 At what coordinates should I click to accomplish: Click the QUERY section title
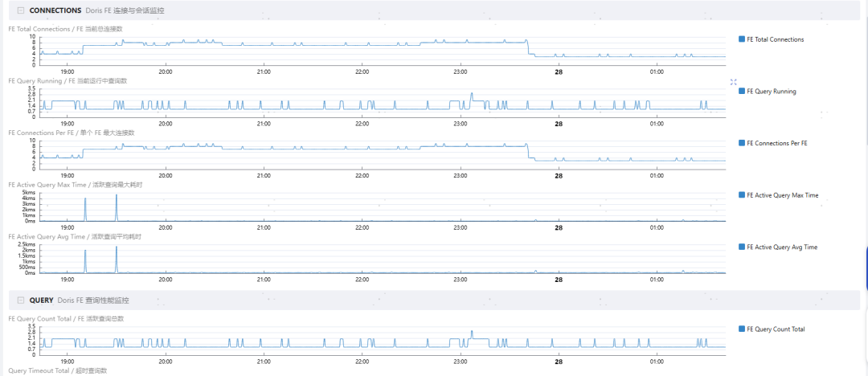41,300
